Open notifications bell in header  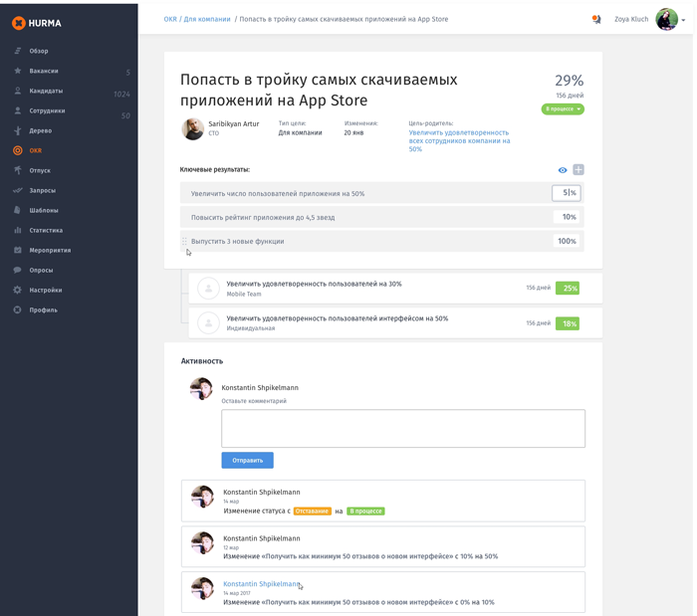[x=596, y=19]
